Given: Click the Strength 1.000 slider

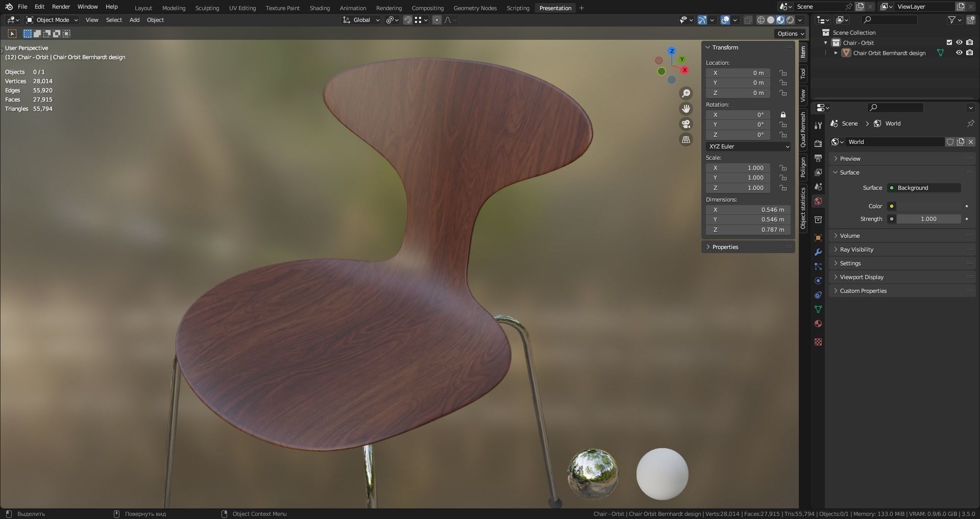Looking at the screenshot, I should (x=928, y=219).
